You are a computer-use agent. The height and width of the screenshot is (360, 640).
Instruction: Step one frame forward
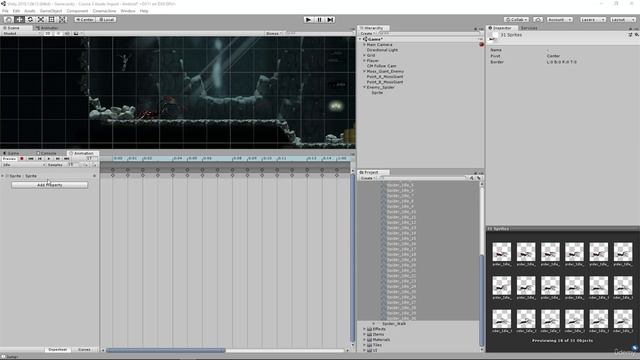point(330,20)
